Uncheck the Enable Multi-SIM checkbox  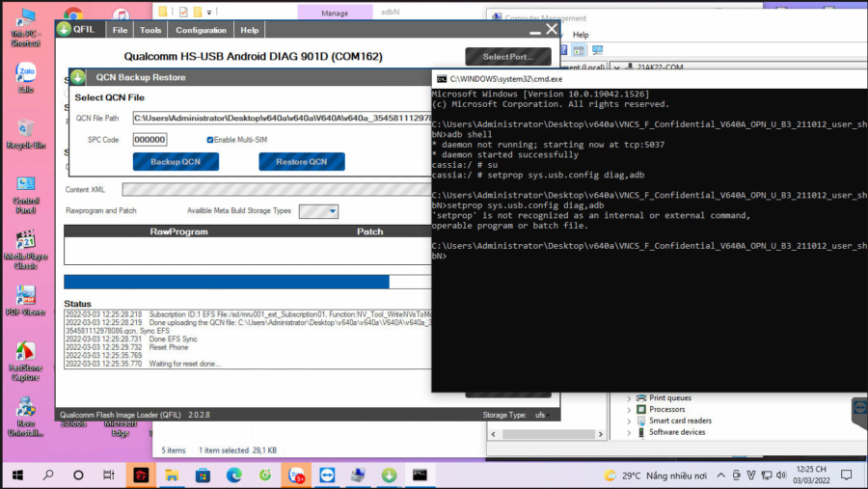click(x=210, y=140)
